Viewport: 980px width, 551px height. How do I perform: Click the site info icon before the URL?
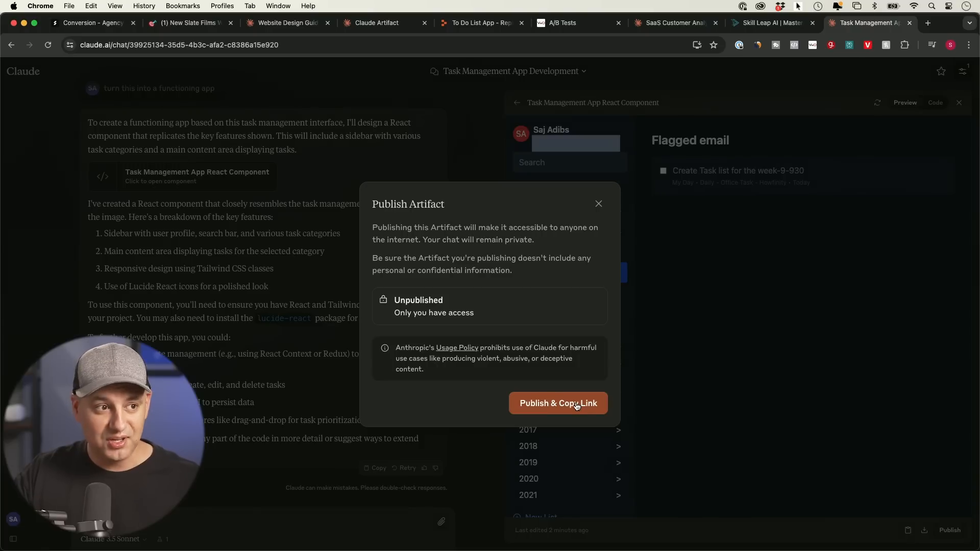pos(70,45)
